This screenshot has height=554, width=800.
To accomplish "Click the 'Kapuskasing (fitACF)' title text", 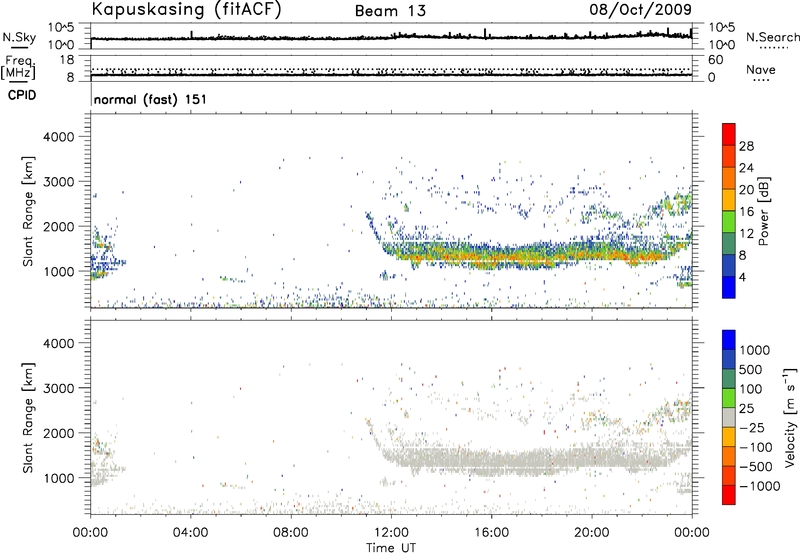I will (186, 9).
